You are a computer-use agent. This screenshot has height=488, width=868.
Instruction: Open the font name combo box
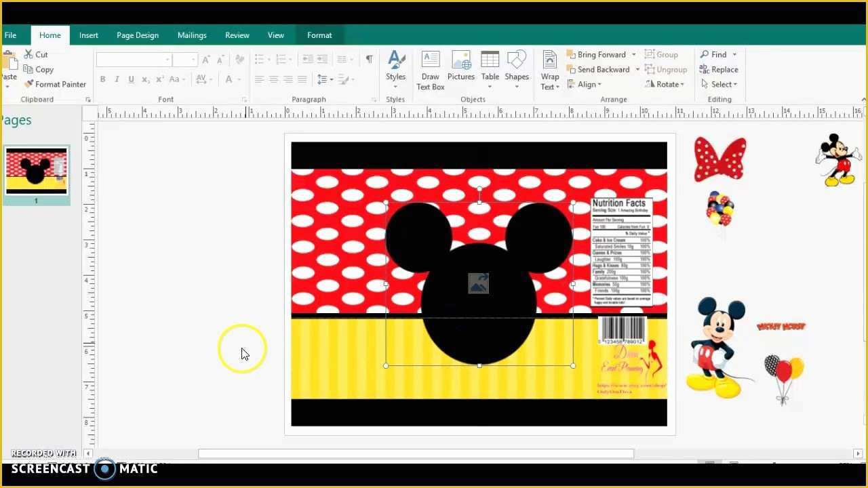(x=134, y=60)
